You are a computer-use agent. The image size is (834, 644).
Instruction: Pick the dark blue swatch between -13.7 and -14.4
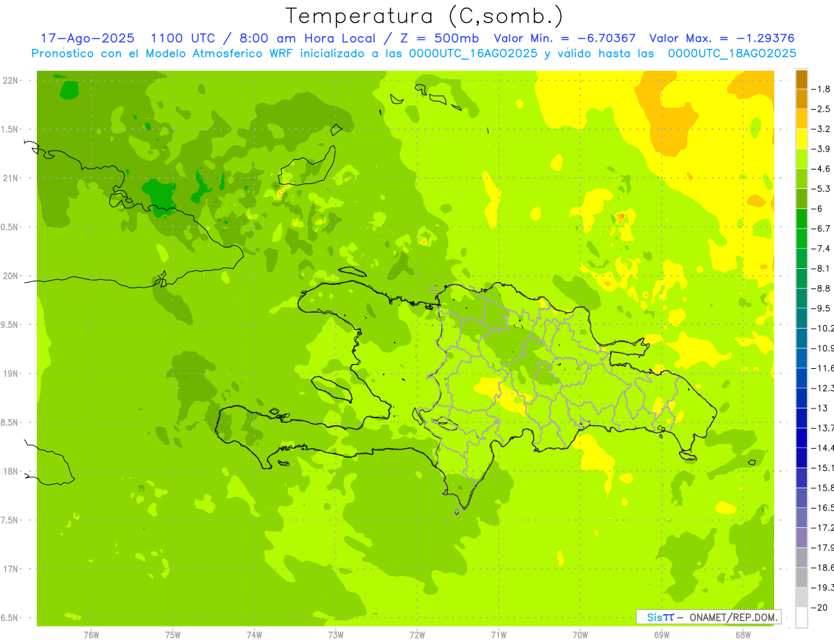[x=801, y=438]
